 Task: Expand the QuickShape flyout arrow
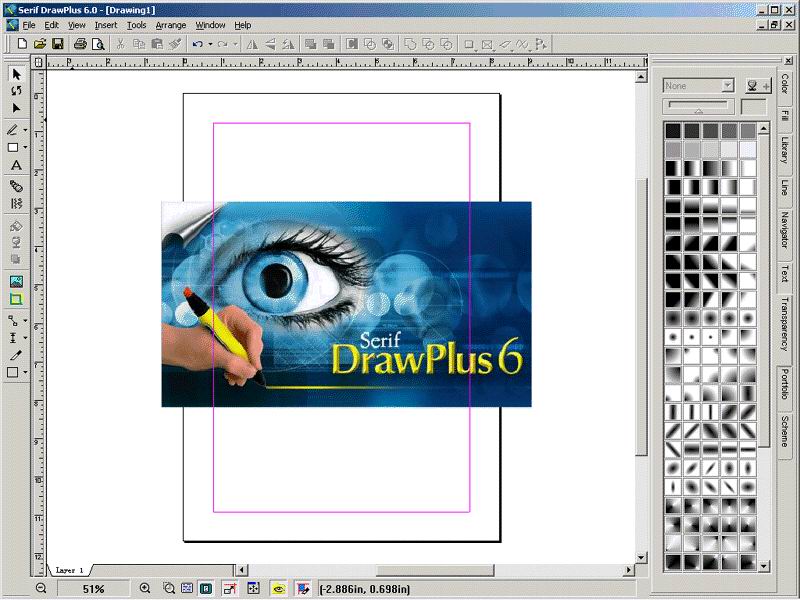[x=25, y=148]
